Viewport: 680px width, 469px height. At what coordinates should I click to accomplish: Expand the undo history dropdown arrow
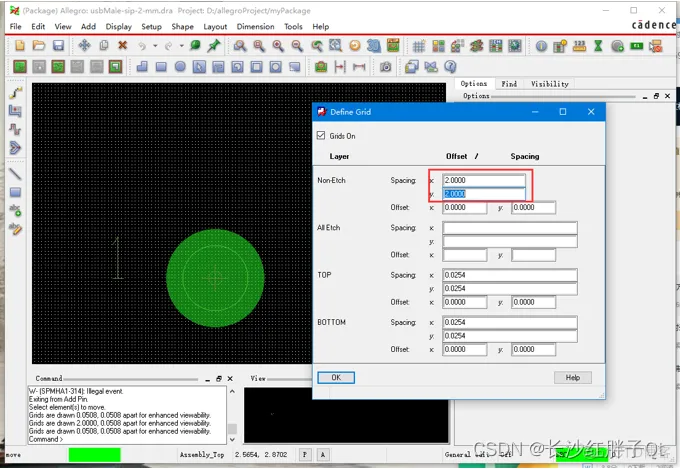pyautogui.click(x=155, y=46)
